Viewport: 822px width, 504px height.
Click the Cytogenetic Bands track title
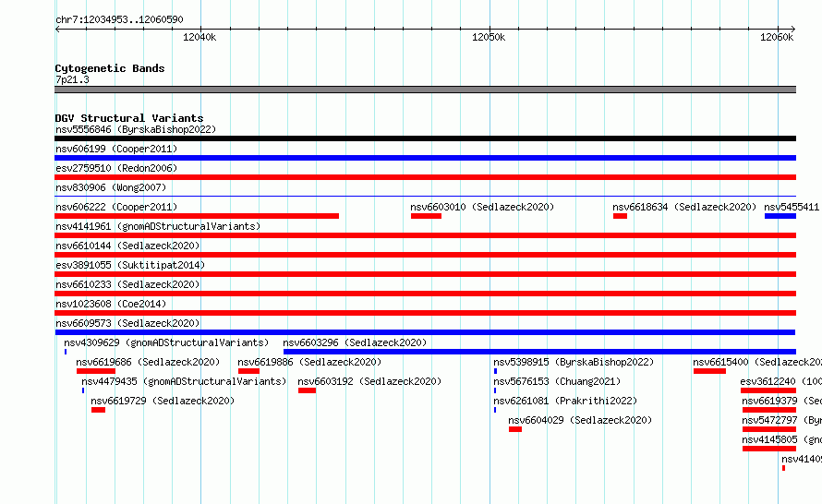point(110,68)
